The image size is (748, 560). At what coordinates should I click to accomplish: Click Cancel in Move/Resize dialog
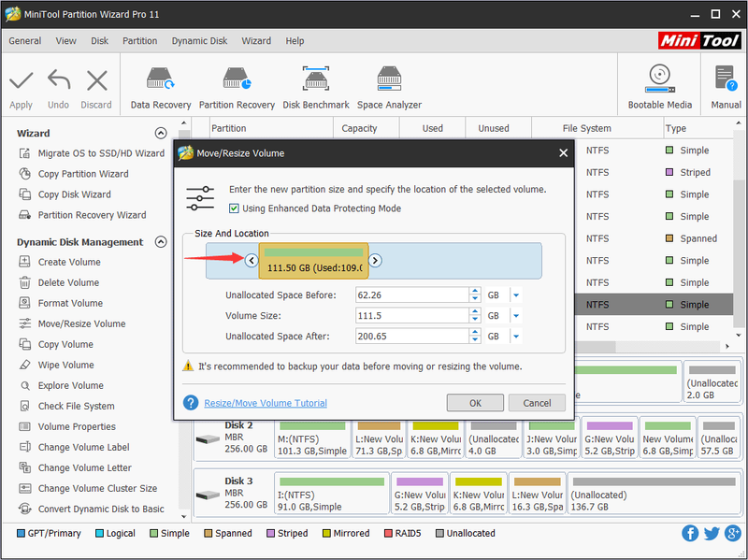click(x=537, y=403)
